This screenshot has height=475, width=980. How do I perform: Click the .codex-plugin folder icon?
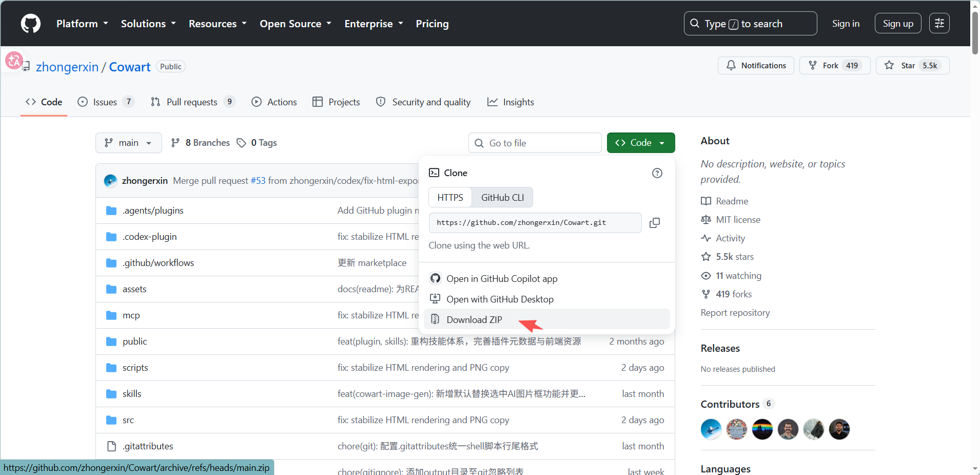tap(111, 237)
